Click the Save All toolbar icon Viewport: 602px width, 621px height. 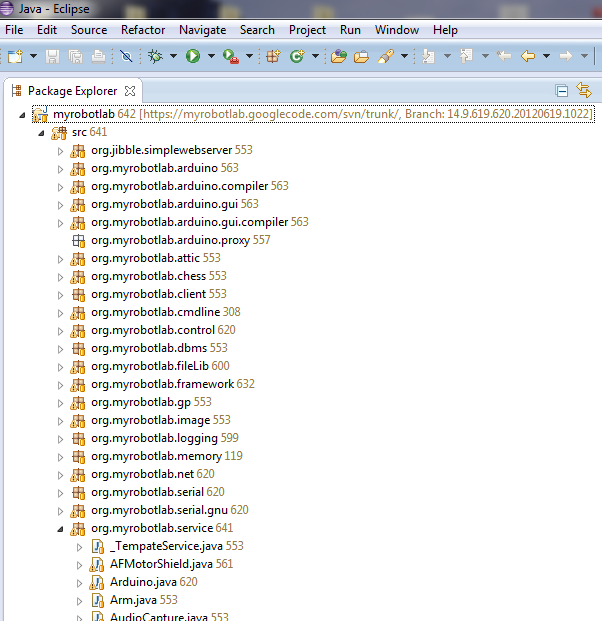point(75,56)
